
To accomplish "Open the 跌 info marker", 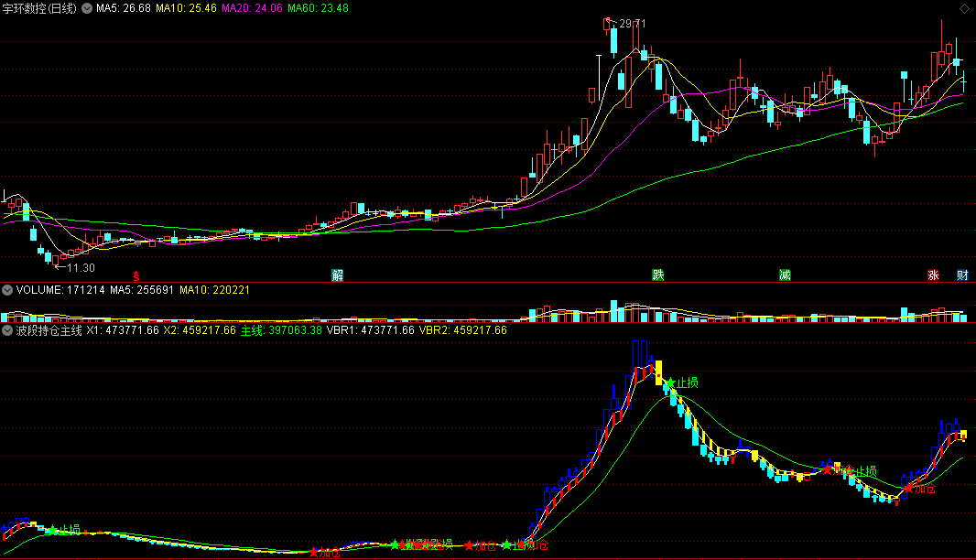I will [658, 275].
